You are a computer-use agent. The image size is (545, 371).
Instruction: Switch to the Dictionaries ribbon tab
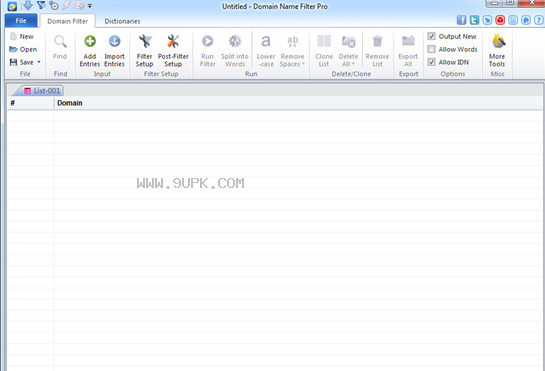(122, 21)
